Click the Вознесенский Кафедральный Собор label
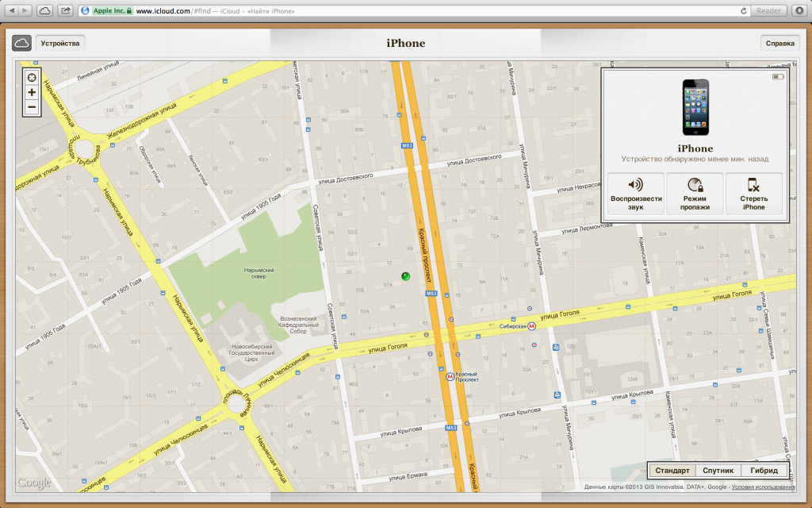The width and height of the screenshot is (812, 508). (x=298, y=325)
